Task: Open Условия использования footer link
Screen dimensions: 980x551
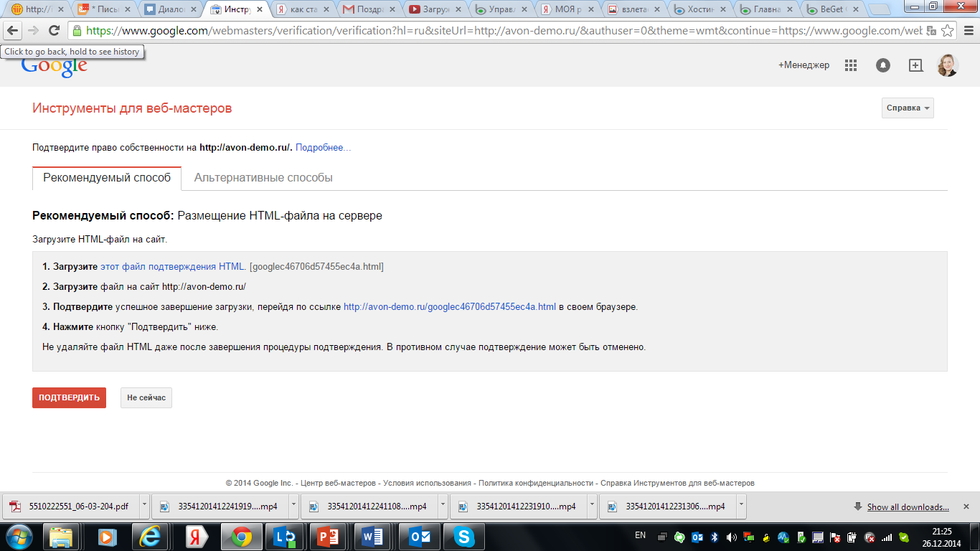Action: coord(427,484)
